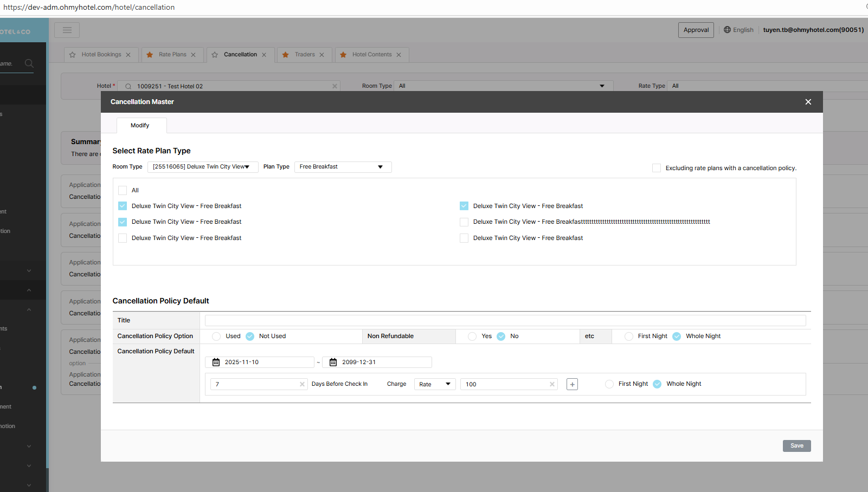Image resolution: width=868 pixels, height=492 pixels.
Task: Click the Approval button
Action: pyautogui.click(x=696, y=30)
